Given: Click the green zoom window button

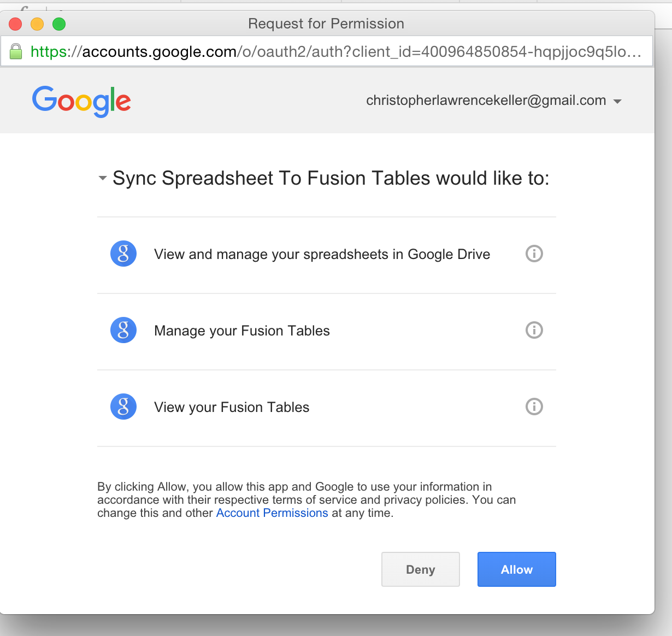Looking at the screenshot, I should point(59,24).
